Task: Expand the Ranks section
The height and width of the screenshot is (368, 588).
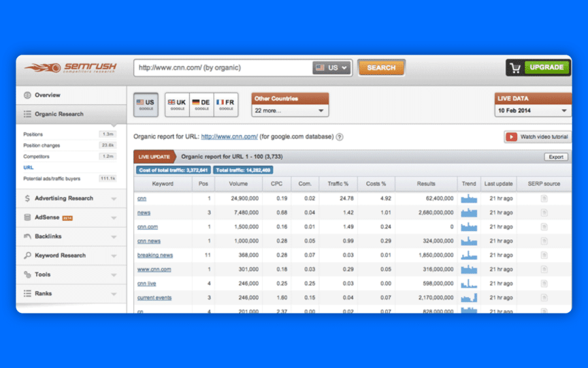Action: (114, 294)
